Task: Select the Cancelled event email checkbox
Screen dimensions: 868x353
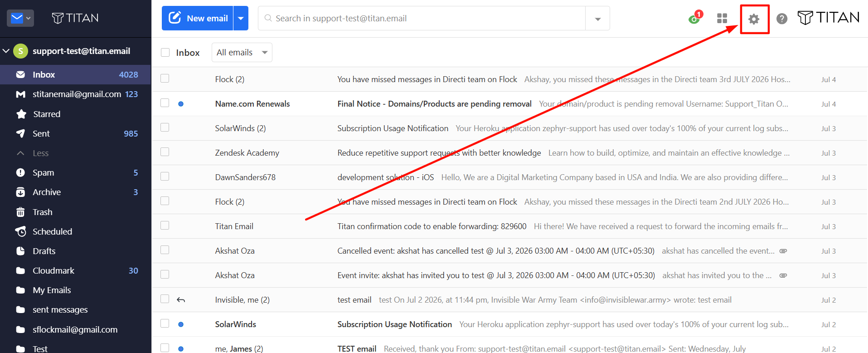Action: 165,250
